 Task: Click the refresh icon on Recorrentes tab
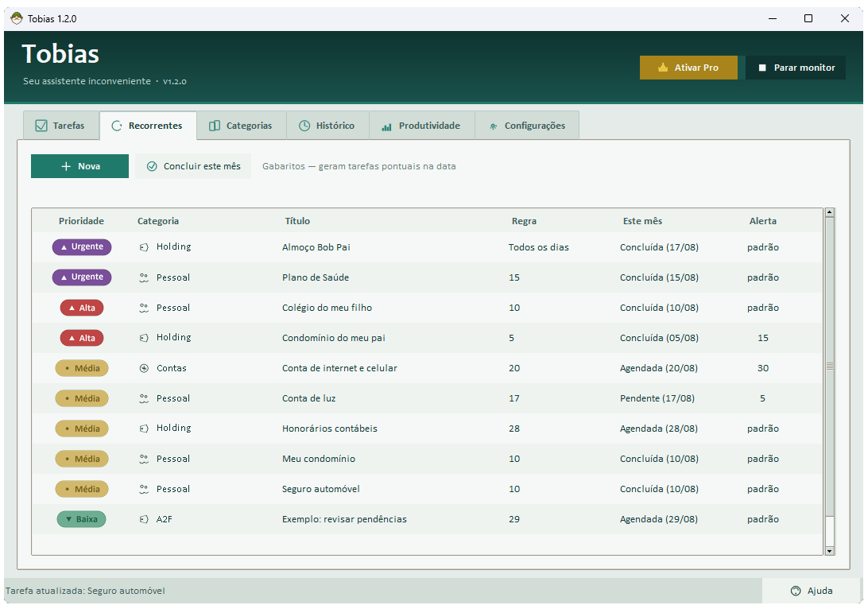click(x=117, y=126)
